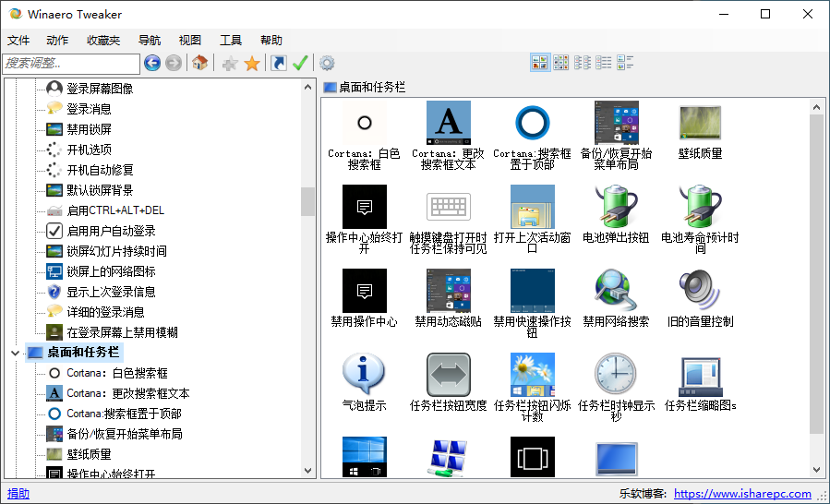Open the 禁用快速操作按钮 tile
Viewport: 830px width, 504px height.
coord(532,304)
